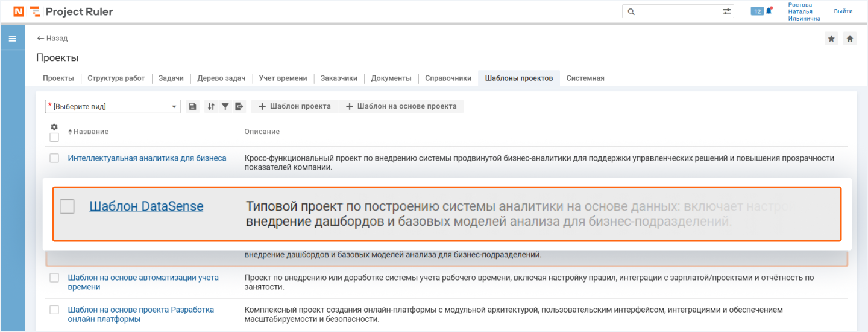
Task: Click the export icon in toolbar
Action: (239, 107)
